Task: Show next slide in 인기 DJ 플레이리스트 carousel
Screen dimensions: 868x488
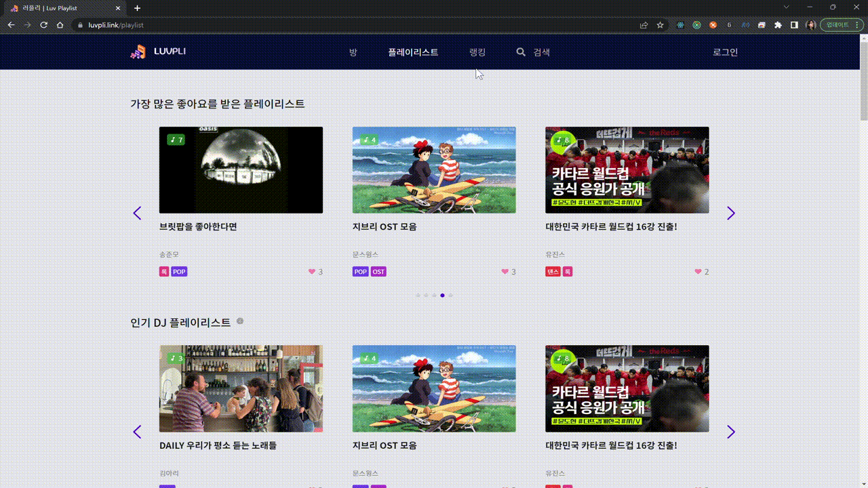Action: (730, 432)
